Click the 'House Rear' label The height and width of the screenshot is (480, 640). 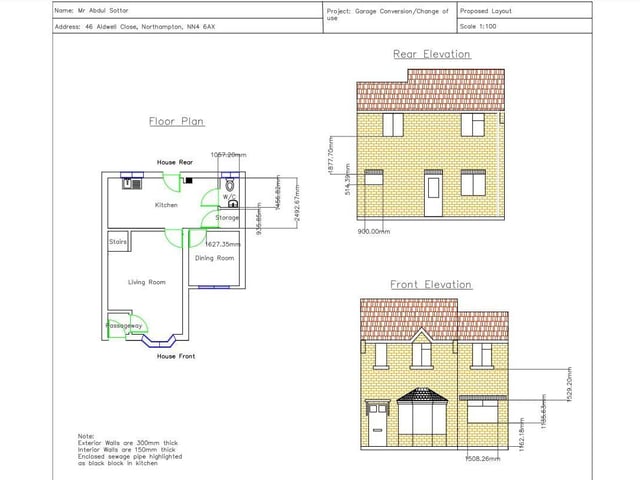pos(175,162)
